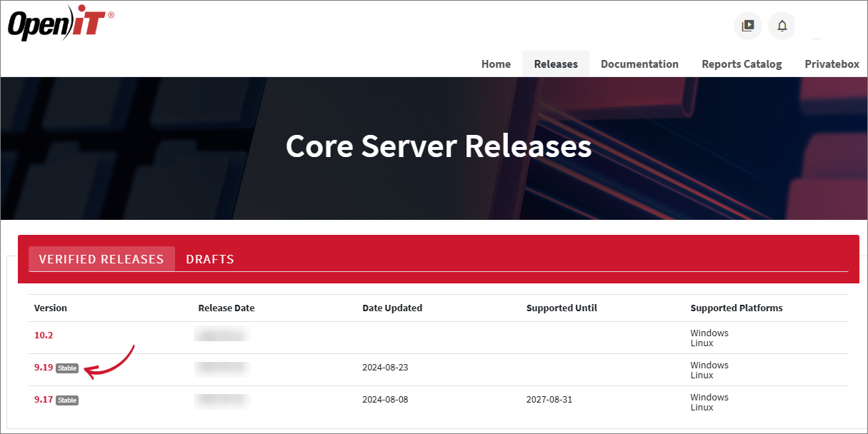
Task: Click Windows in the 10.2 row
Action: click(x=709, y=333)
